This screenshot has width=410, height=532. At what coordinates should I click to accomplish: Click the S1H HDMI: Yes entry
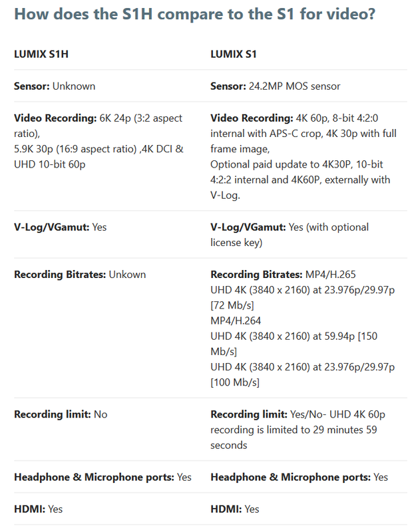click(x=39, y=509)
